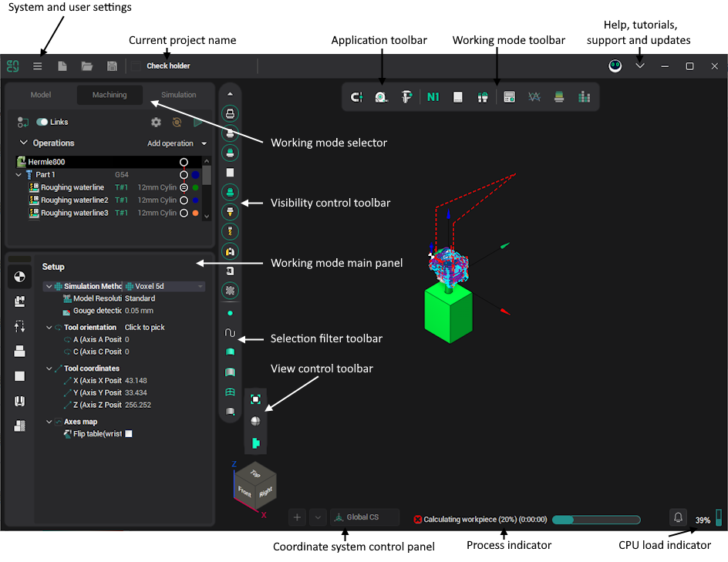Click the orange color dot on Roughing waterline3
This screenshot has width=728, height=562.
point(195,213)
